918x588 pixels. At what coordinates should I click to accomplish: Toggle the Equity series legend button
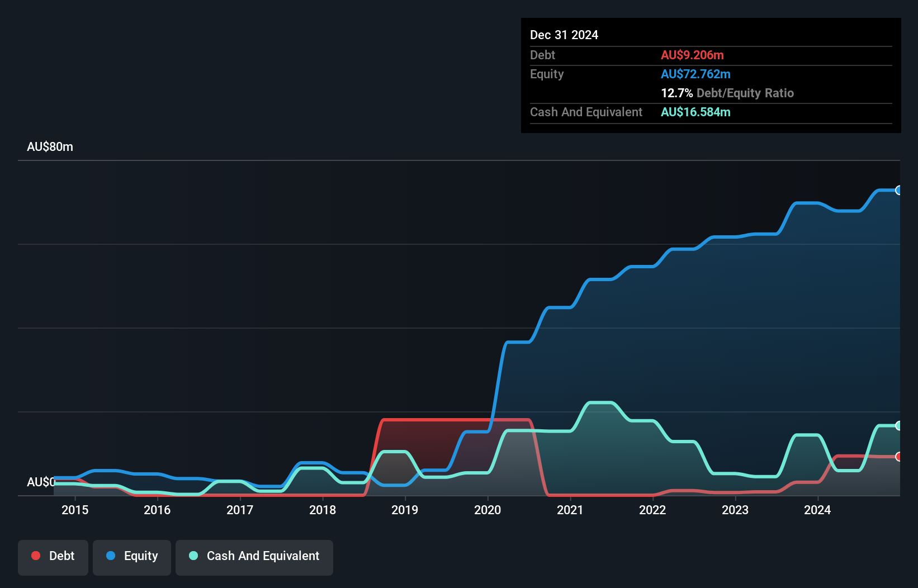point(132,557)
